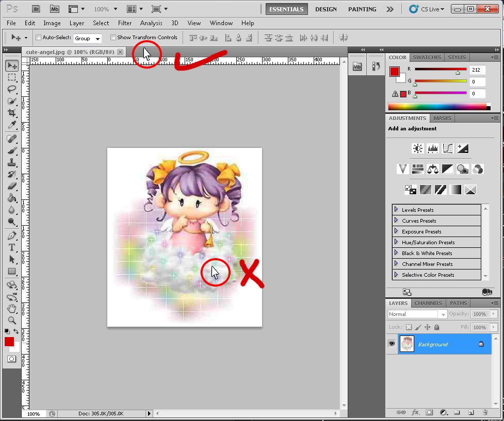The image size is (504, 421).
Task: Select the Clone Stamp tool
Action: click(x=12, y=162)
